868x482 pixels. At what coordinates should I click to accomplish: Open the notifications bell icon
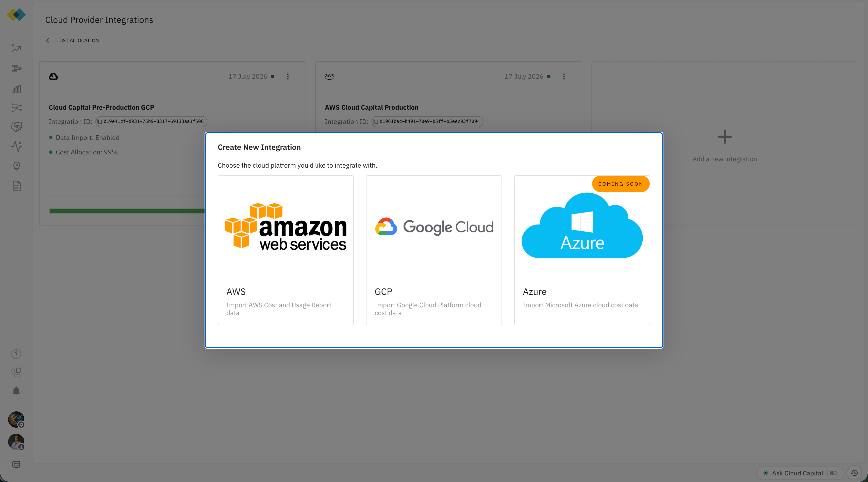click(16, 391)
